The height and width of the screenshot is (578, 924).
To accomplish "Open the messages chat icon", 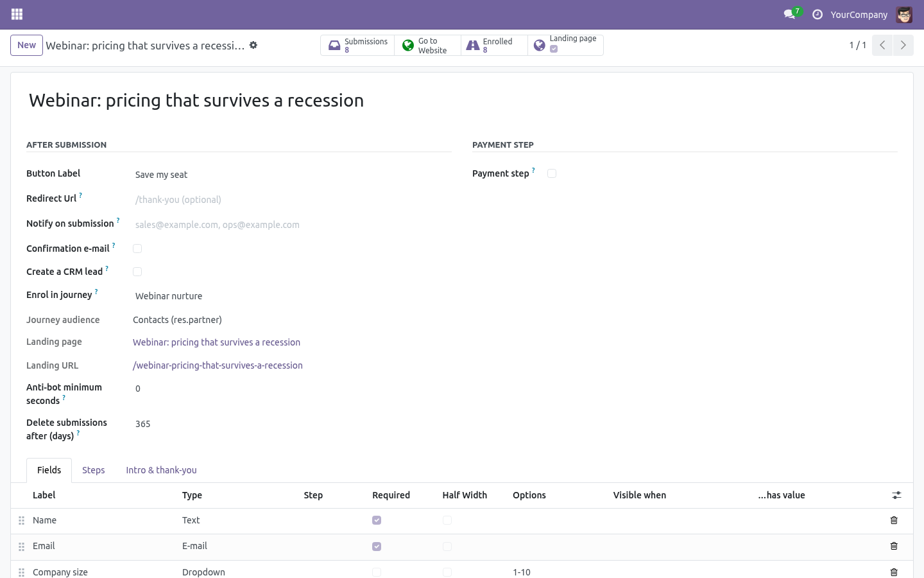I will [789, 14].
